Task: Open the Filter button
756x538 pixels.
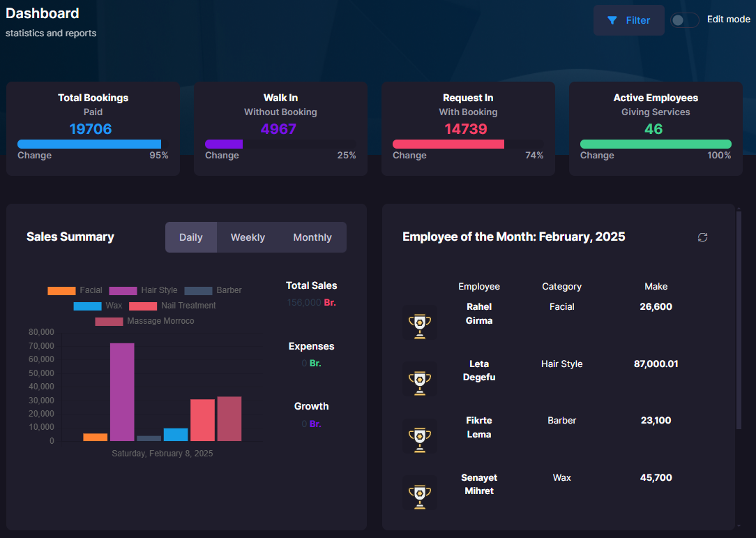Action: [x=629, y=20]
